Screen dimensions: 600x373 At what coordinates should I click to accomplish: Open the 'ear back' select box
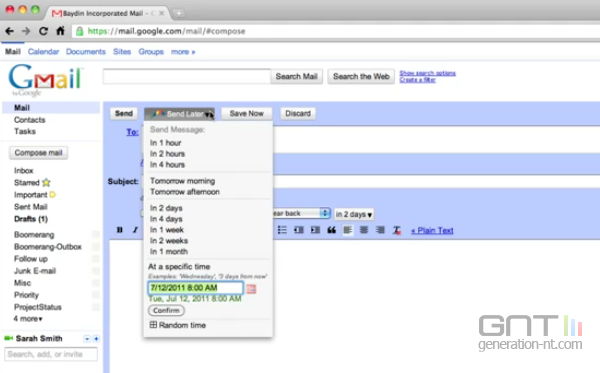click(302, 213)
